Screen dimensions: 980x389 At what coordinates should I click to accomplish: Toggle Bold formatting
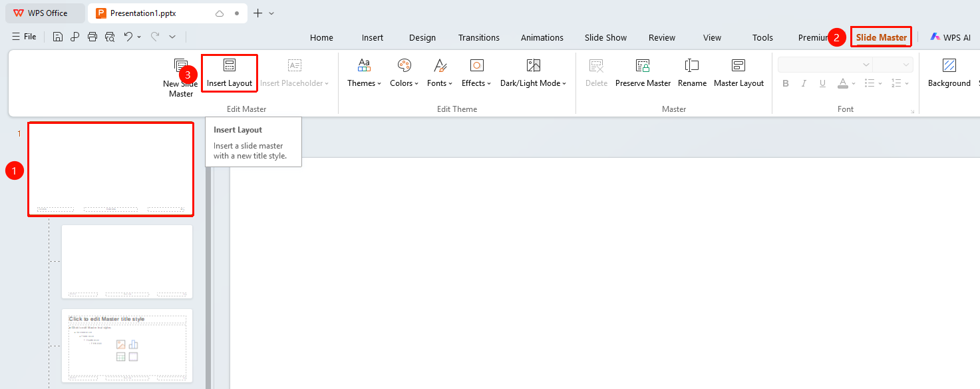click(x=786, y=83)
